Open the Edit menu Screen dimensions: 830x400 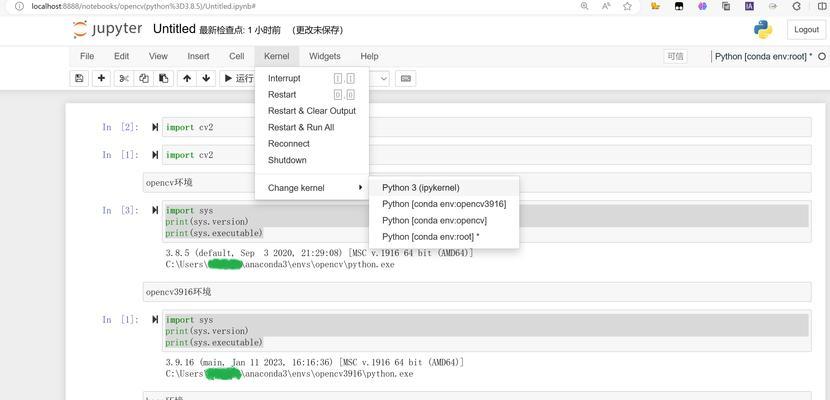121,56
